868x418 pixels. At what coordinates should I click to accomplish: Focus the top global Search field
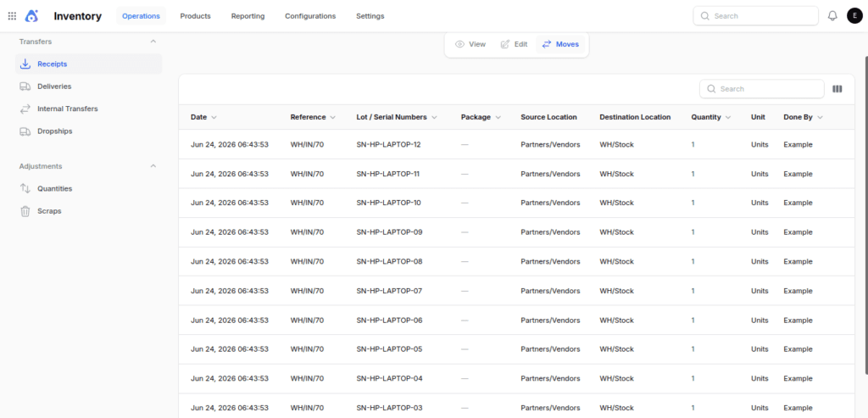coord(755,16)
